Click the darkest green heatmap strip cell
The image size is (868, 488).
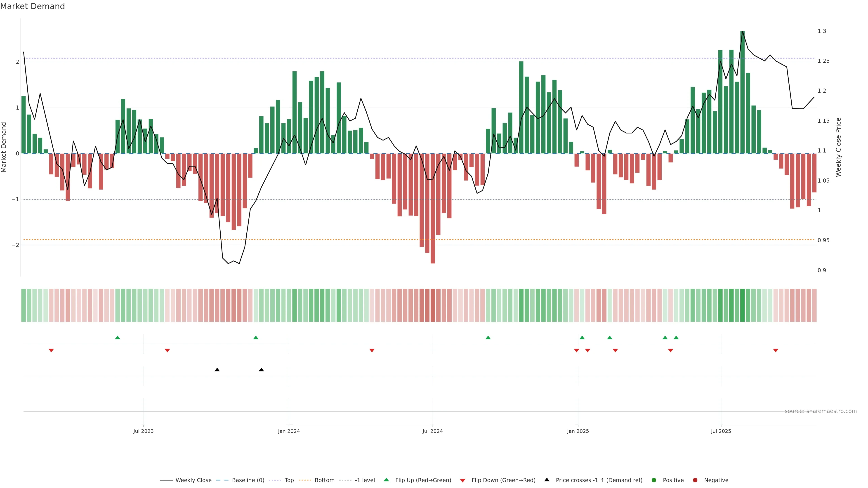[742, 305]
